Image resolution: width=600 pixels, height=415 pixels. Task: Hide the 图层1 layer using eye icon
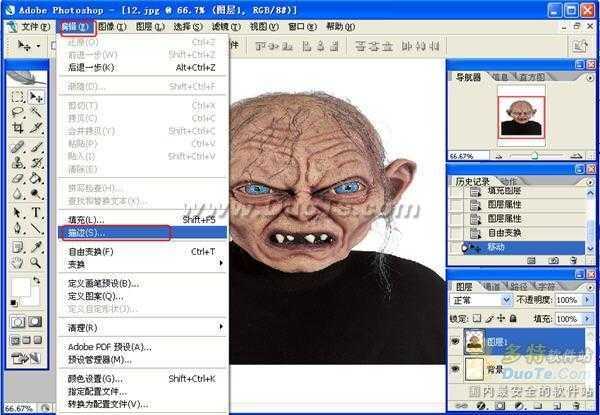(x=455, y=339)
